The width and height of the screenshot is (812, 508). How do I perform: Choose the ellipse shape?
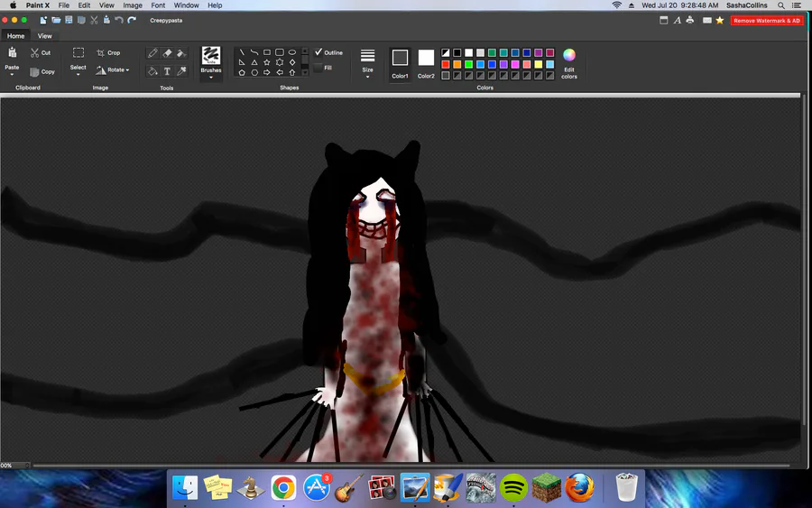[x=292, y=52]
